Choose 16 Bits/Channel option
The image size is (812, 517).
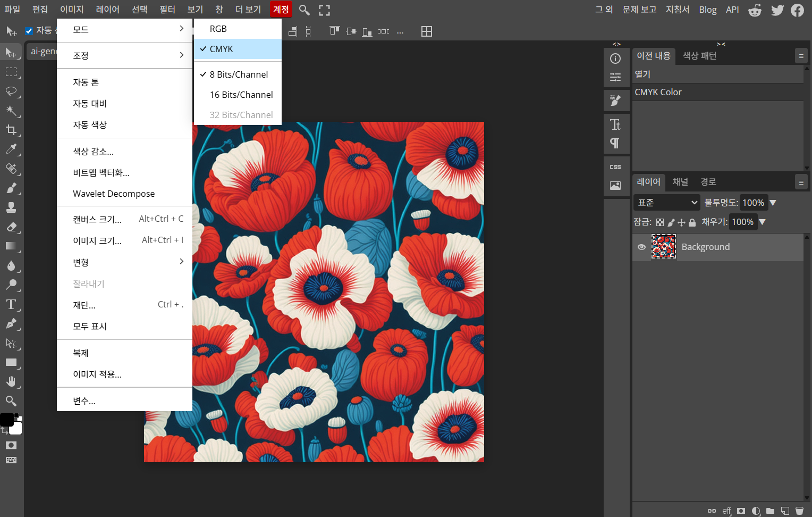pos(241,95)
